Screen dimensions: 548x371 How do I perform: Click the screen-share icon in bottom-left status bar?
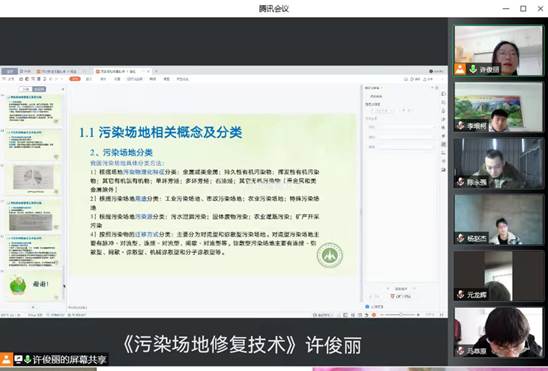click(18, 359)
